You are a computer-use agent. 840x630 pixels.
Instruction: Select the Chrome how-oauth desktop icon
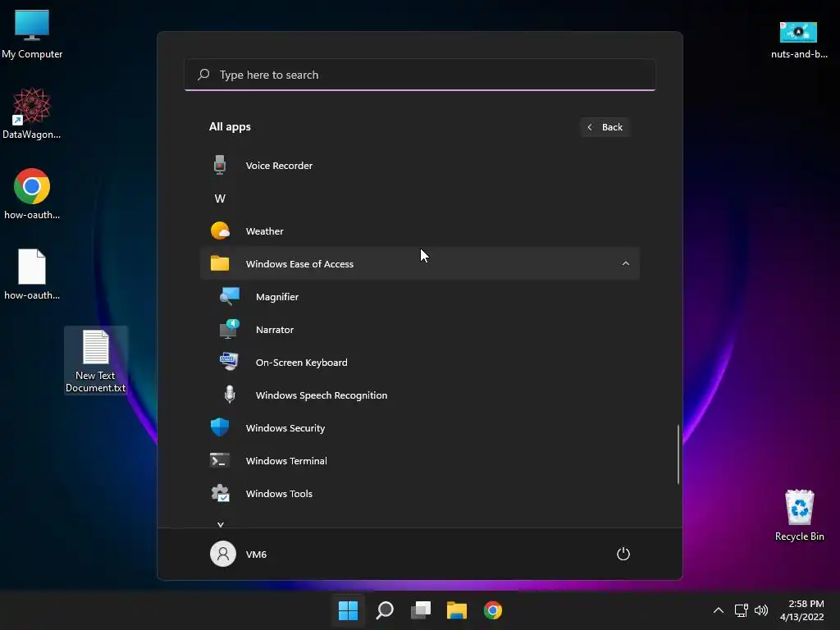(32, 194)
